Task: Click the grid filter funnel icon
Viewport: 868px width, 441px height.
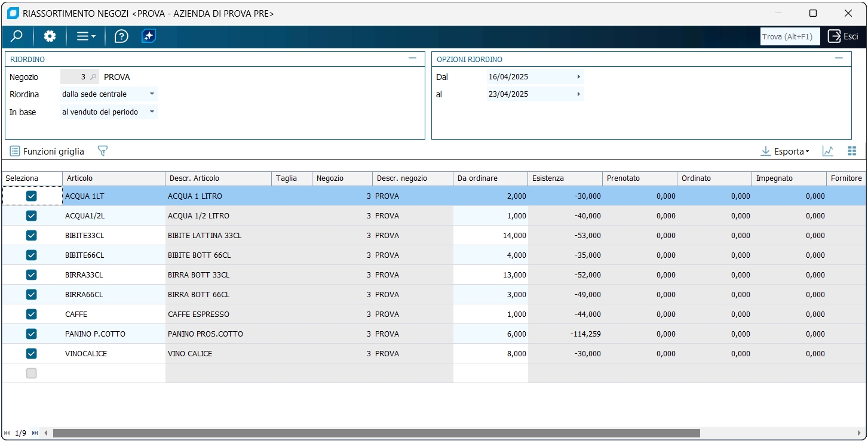Action: pyautogui.click(x=103, y=152)
